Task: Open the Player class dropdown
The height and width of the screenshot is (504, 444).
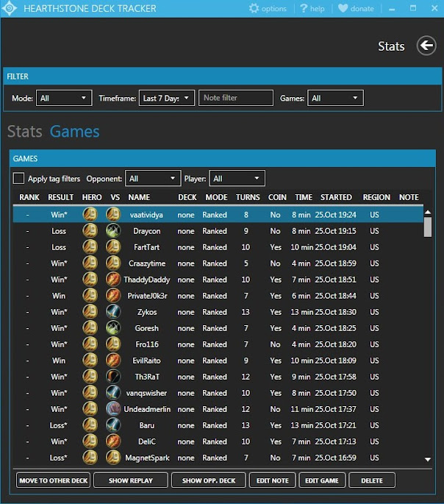Action: click(237, 178)
